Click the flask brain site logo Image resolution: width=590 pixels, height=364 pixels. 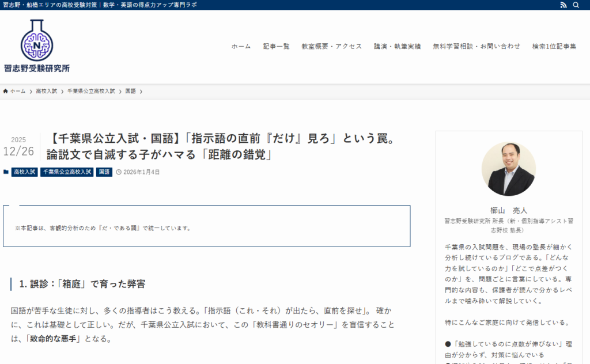pyautogui.click(x=37, y=40)
